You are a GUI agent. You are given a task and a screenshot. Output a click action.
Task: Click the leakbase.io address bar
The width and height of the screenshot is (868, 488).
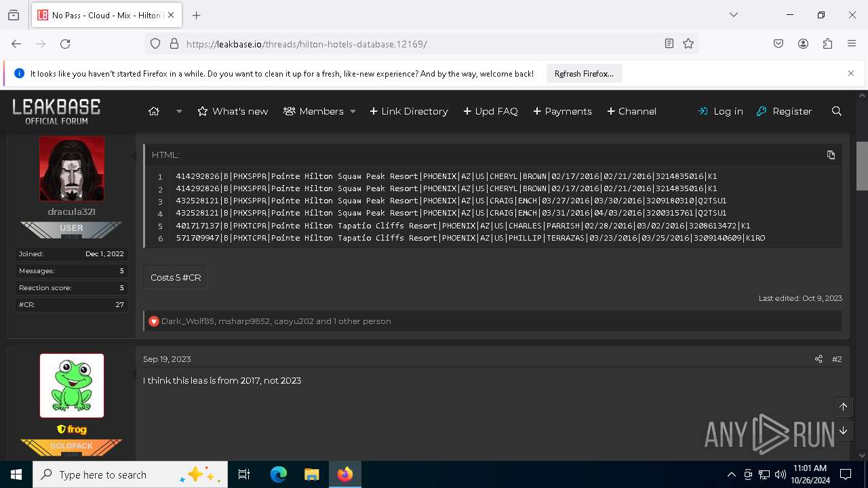pyautogui.click(x=420, y=43)
